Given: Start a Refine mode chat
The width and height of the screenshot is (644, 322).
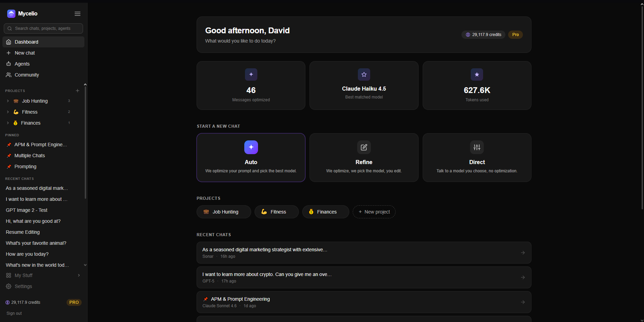Looking at the screenshot, I should coord(364,158).
